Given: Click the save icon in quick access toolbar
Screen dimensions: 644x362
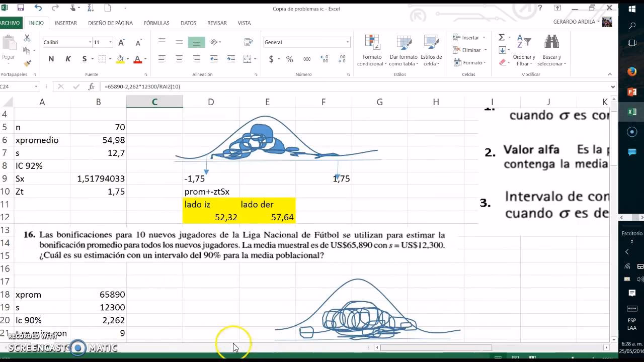Looking at the screenshot, I should (x=21, y=8).
